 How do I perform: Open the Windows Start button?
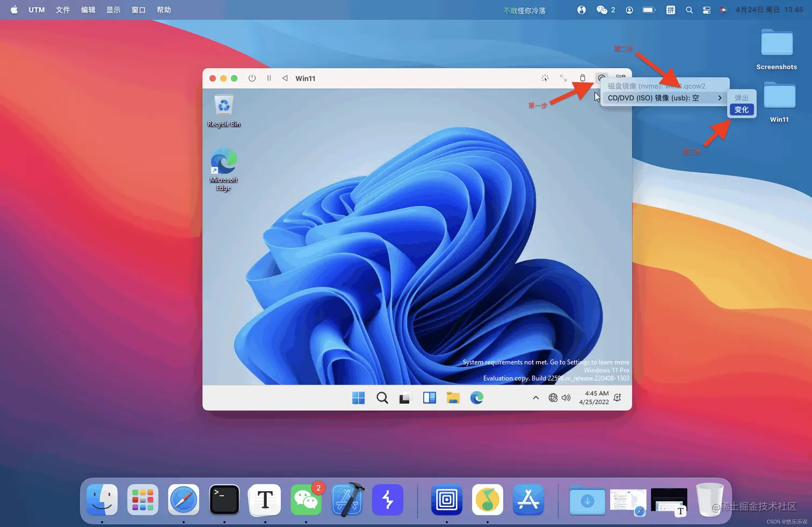[358, 398]
